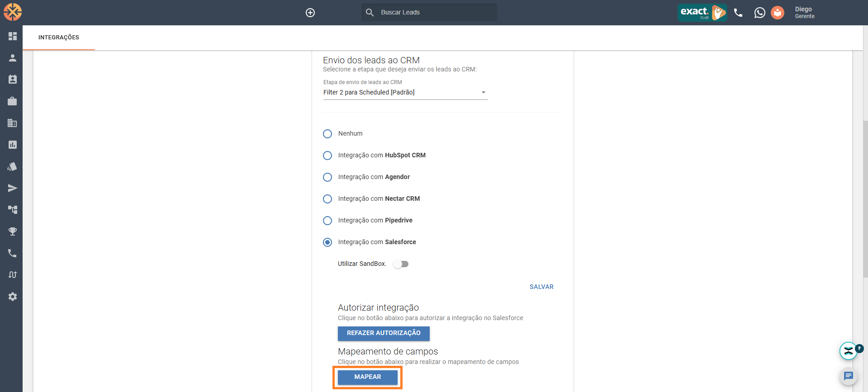The width and height of the screenshot is (868, 392).
Task: Open the dashboard grid icon in sidebar
Action: pos(13,36)
